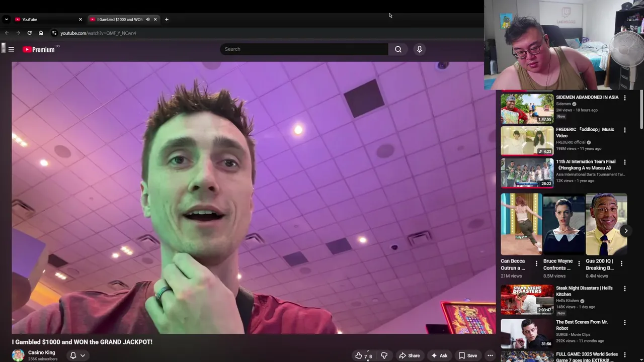Viewport: 644px width, 362px height.
Task: Mute the playing tab's audio icon
Action: [147, 20]
